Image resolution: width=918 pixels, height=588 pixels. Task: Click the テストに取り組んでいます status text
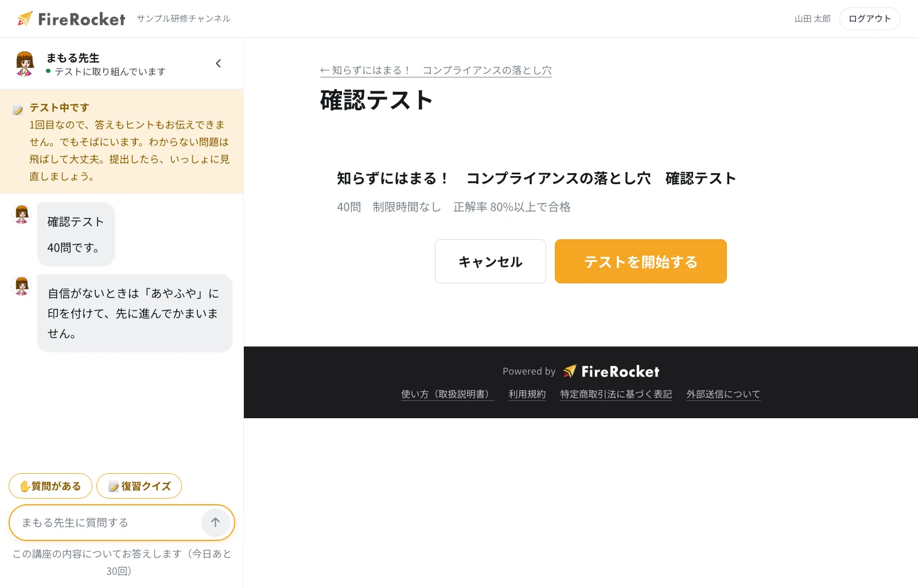point(110,72)
